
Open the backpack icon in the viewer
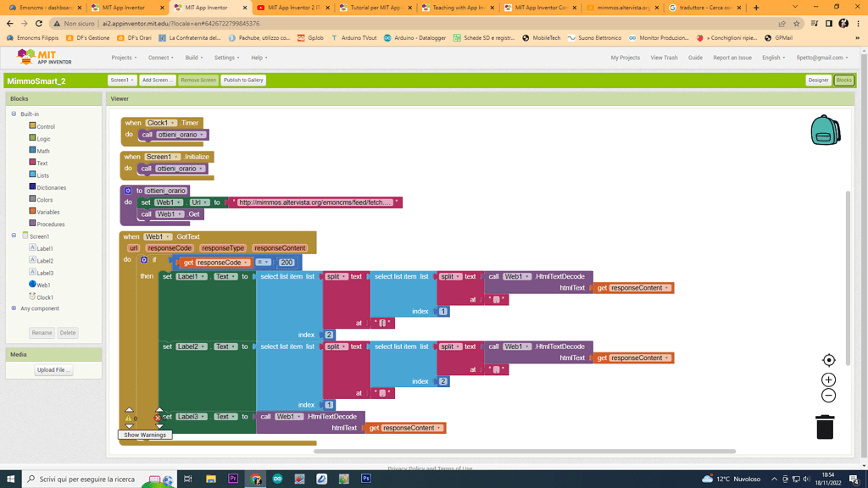(x=825, y=130)
